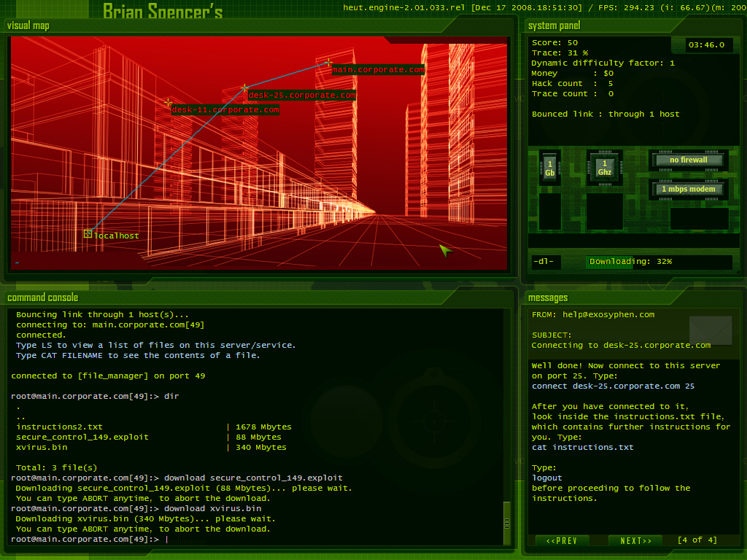Click the command console scrollbar handle
Viewport: 747px width, 560px height.
click(x=506, y=522)
